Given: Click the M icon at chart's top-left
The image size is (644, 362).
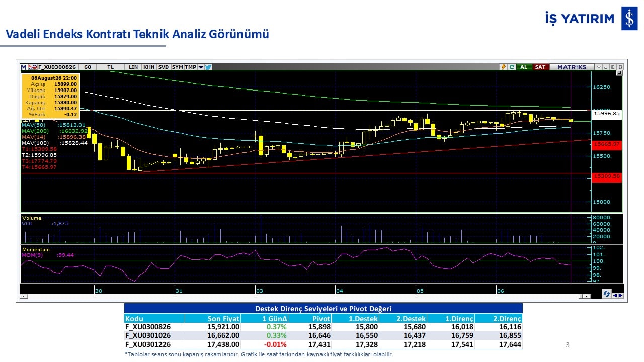Looking at the screenshot, I should click(24, 67).
